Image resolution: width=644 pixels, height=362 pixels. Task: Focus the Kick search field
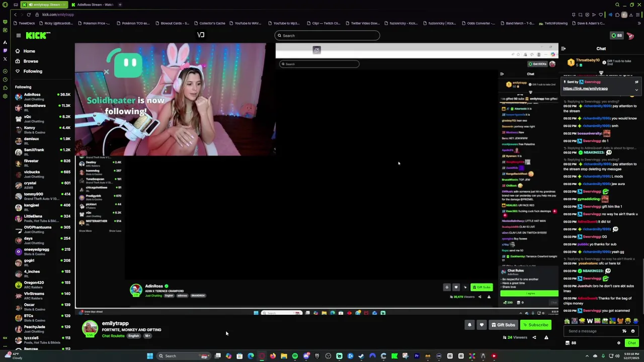pyautogui.click(x=327, y=35)
